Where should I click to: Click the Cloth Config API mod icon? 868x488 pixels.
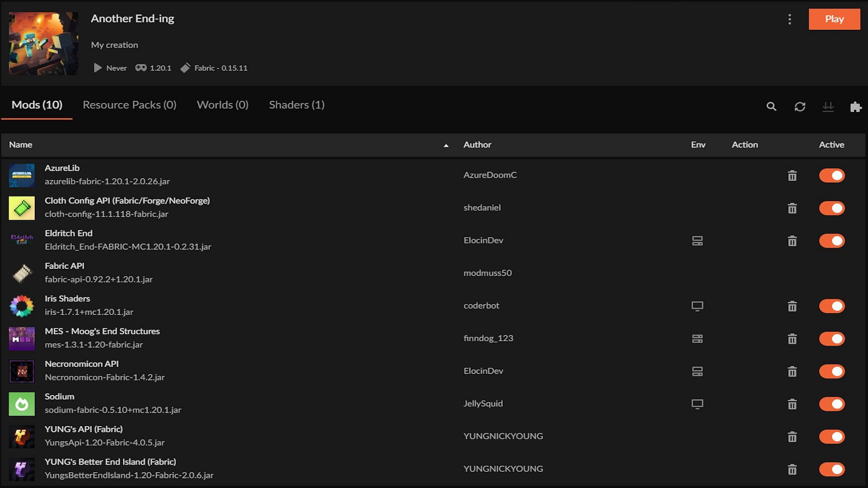point(22,208)
